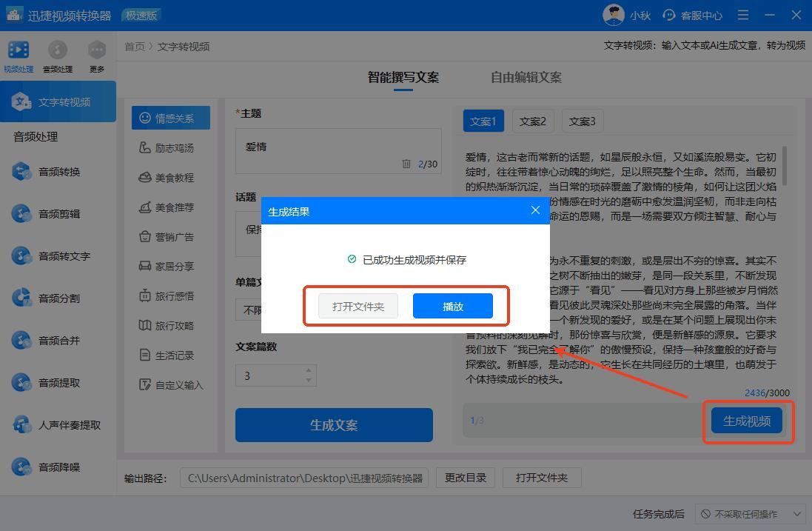Open 客服中心 in the title bar
Image resolution: width=812 pixels, height=531 pixels.
tap(693, 15)
